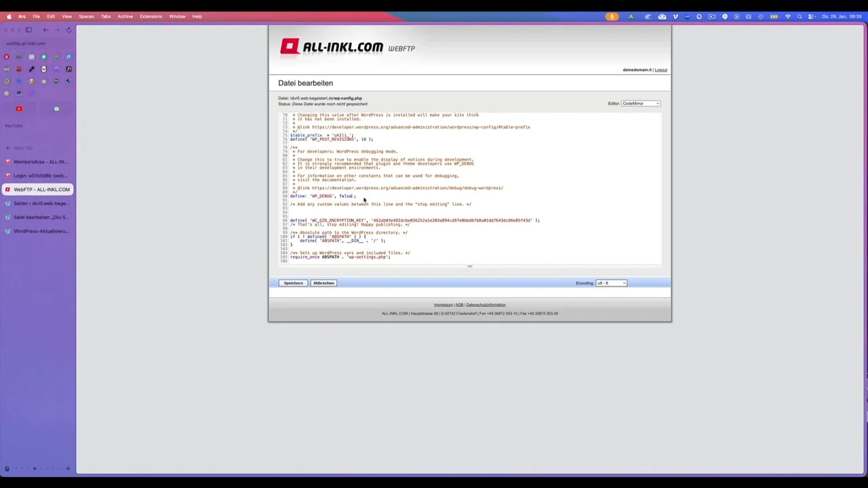Save the file with the Speichern button

click(293, 283)
